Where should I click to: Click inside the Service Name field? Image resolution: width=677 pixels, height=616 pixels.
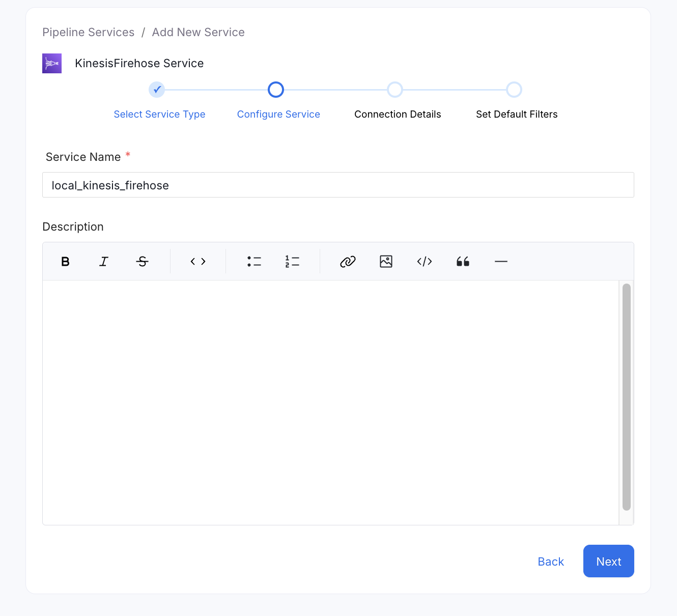(338, 185)
